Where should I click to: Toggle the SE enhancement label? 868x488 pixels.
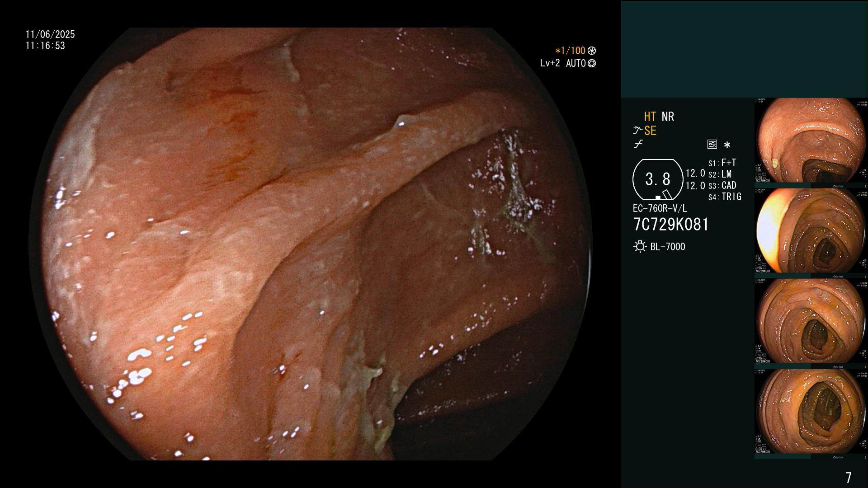650,131
